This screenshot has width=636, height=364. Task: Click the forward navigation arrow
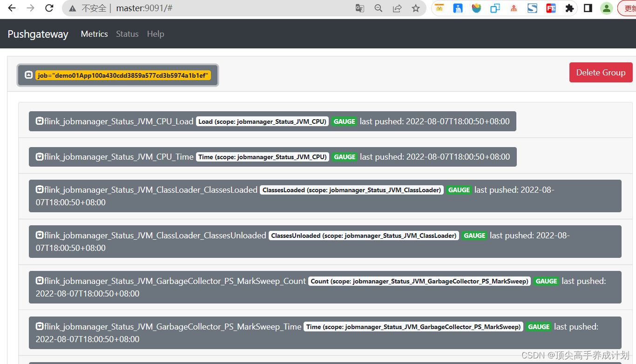click(x=30, y=8)
